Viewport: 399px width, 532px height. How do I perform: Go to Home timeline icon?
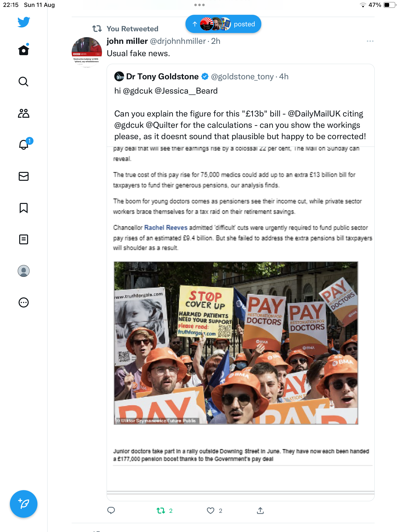pos(24,50)
